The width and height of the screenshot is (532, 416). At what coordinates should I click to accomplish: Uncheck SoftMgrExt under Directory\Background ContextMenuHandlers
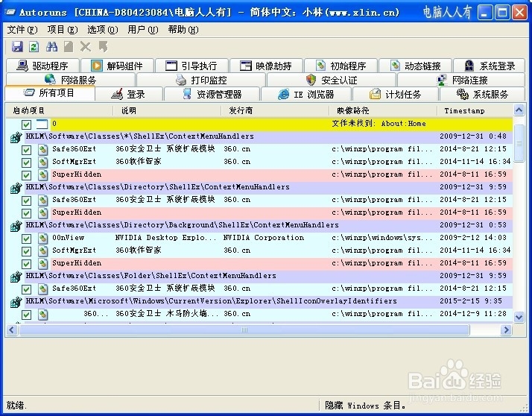[x=27, y=251]
